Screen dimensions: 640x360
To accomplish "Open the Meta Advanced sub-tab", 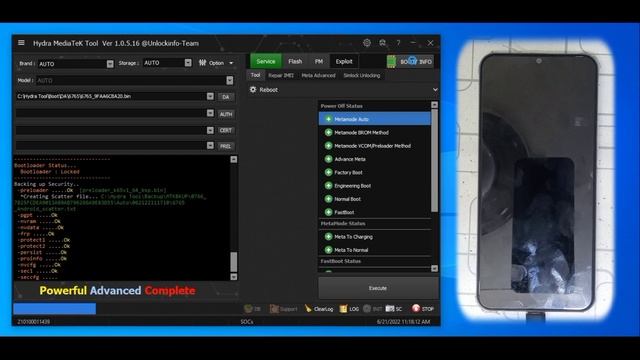I will [318, 76].
